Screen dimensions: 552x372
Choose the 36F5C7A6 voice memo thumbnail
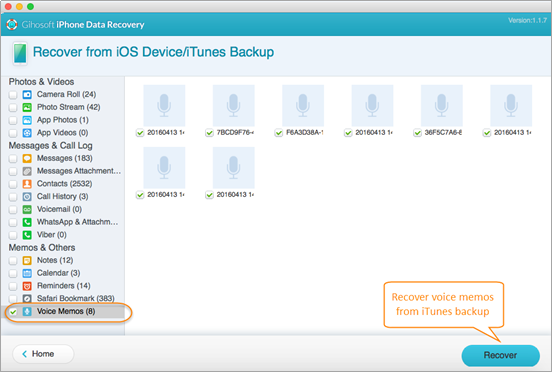pos(441,106)
